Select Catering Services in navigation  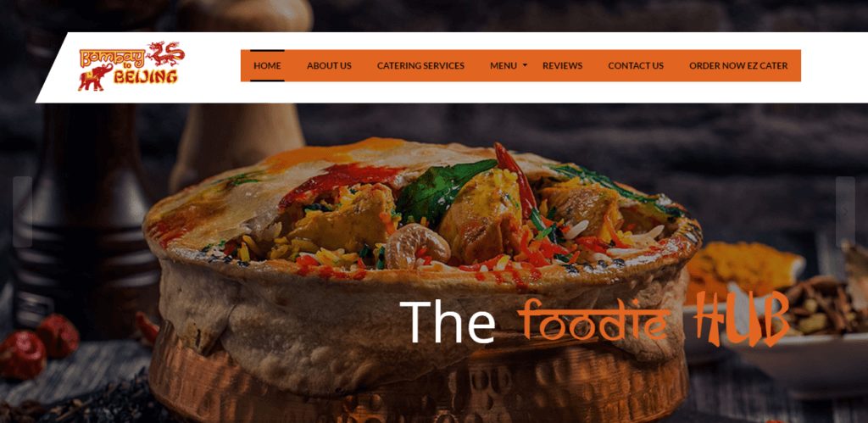point(420,65)
